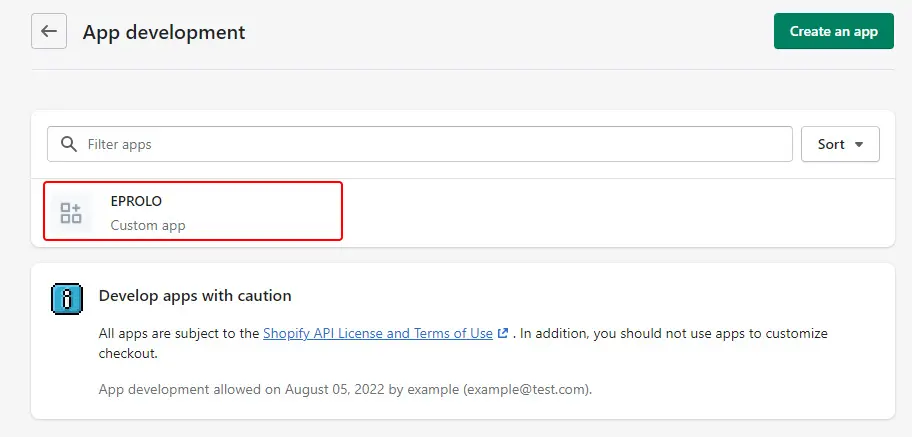
Task: Open the EPROLO app name
Action: 136,201
